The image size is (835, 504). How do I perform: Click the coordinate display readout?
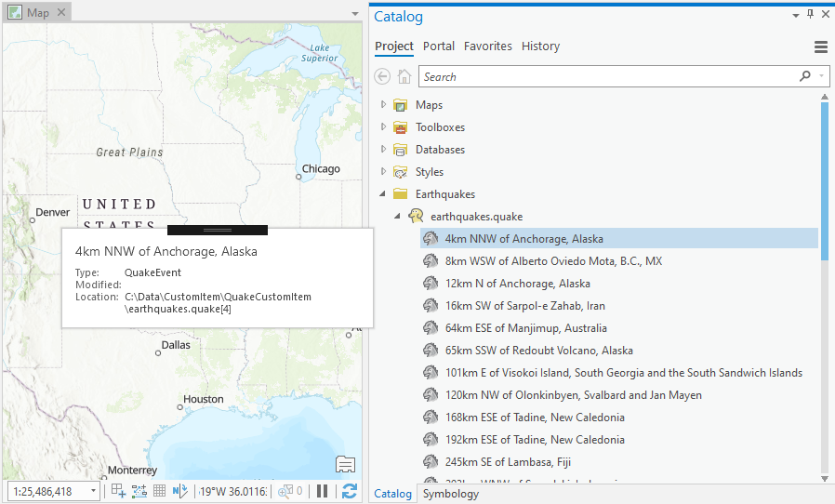click(x=232, y=491)
